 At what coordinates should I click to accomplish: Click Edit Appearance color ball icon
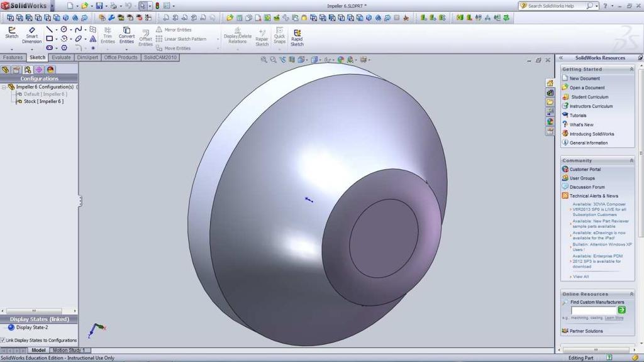click(340, 60)
